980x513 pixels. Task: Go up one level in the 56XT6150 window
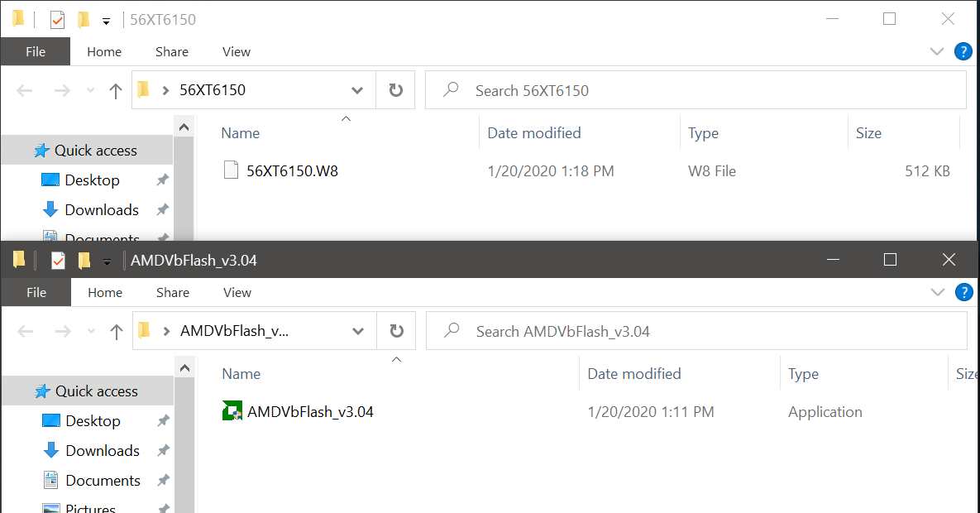115,91
